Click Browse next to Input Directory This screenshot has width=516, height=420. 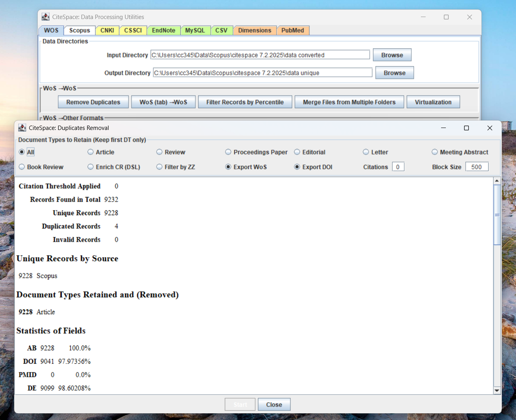(x=392, y=55)
